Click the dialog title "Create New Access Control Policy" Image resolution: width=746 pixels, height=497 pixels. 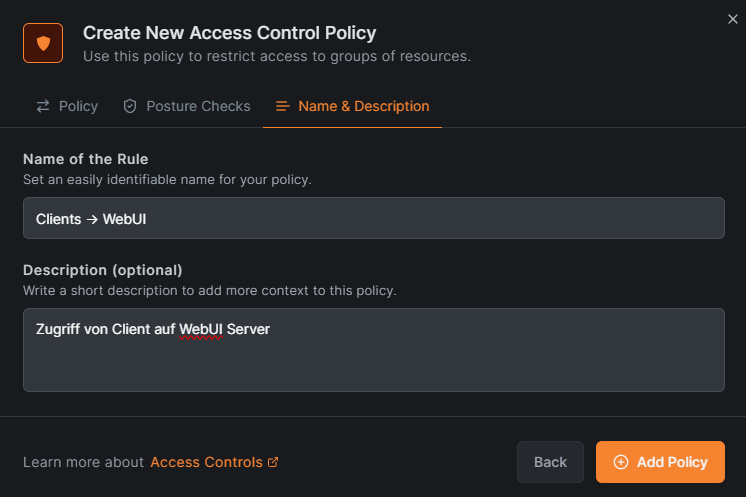click(230, 34)
